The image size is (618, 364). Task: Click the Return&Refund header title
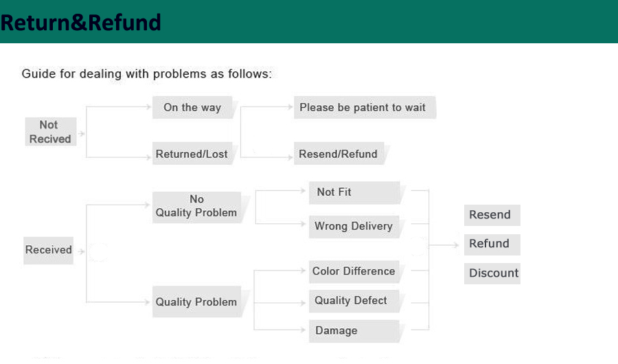(81, 23)
